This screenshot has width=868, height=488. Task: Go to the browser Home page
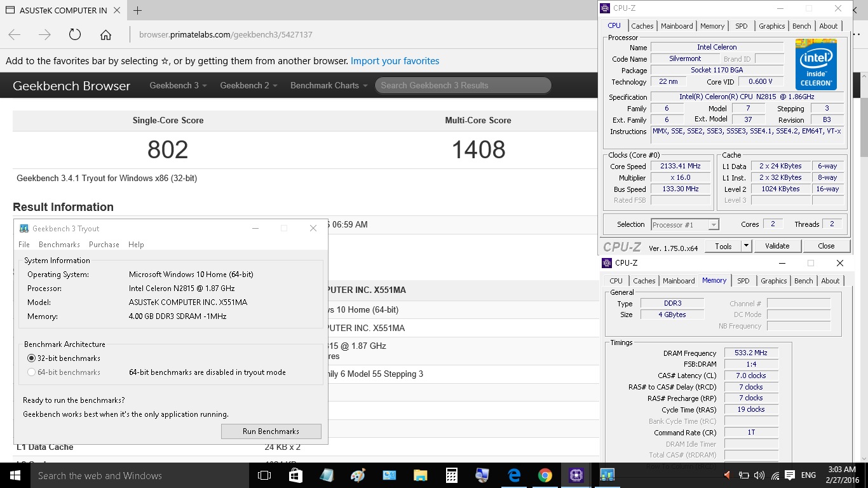(x=105, y=35)
